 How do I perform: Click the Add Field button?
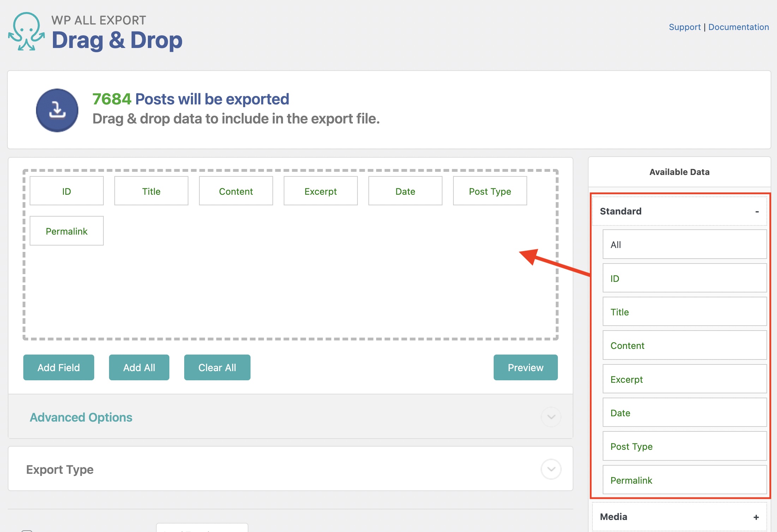coord(59,368)
